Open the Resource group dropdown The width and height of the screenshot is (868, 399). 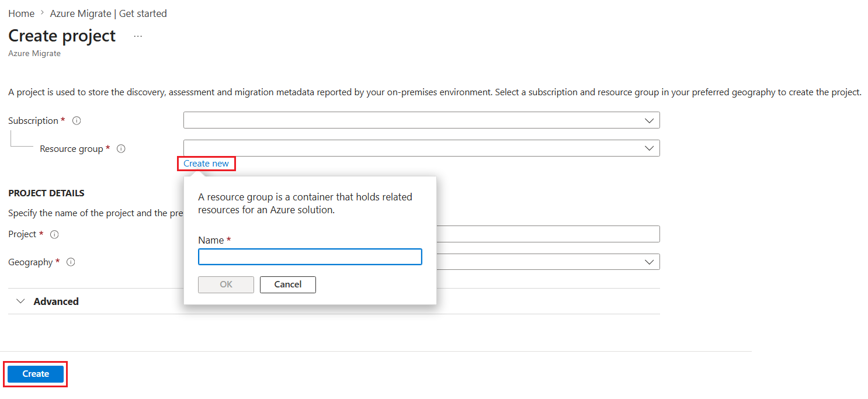(422, 148)
